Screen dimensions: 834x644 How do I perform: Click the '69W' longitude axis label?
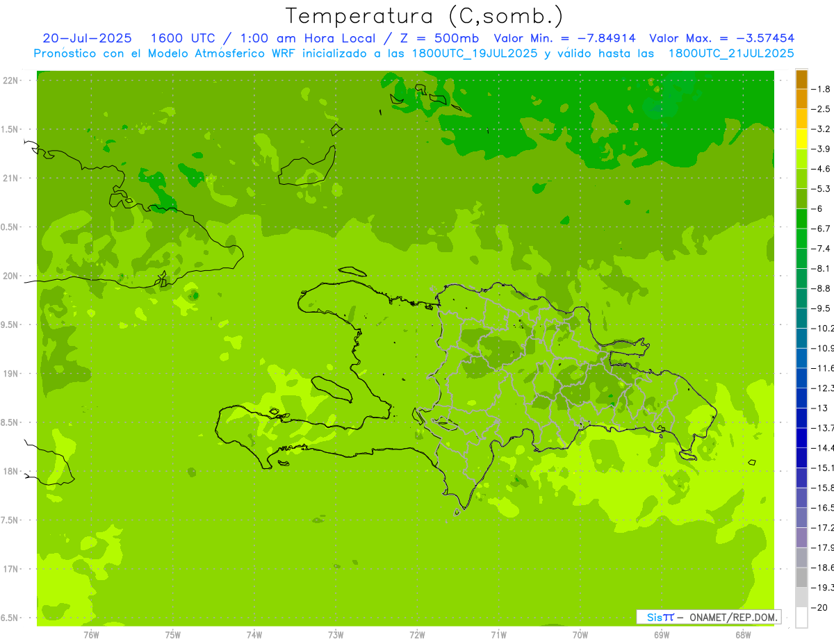pyautogui.click(x=662, y=634)
